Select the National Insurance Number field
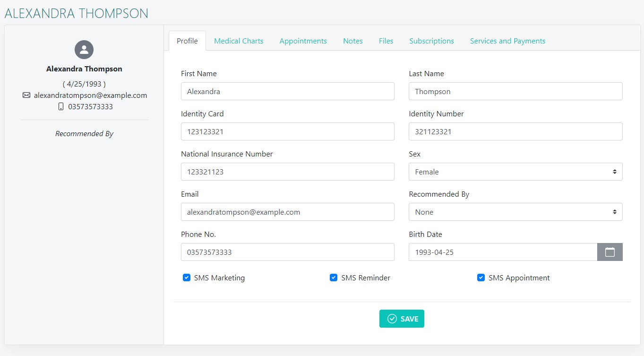644x356 pixels. pyautogui.click(x=287, y=172)
